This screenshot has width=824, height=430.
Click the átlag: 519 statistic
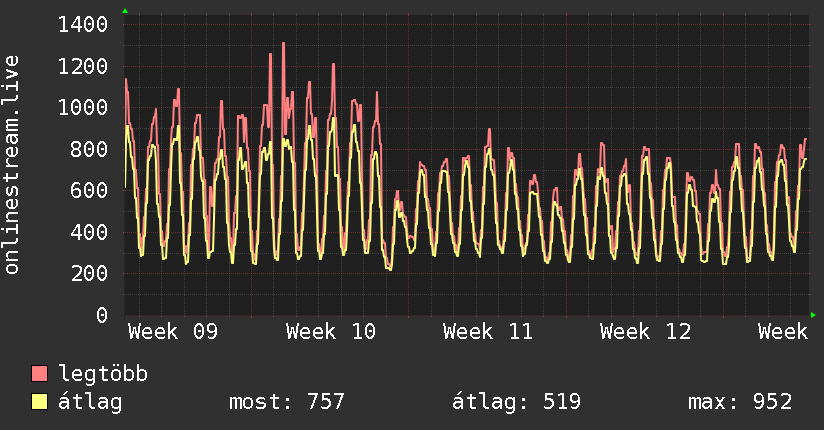(517, 402)
